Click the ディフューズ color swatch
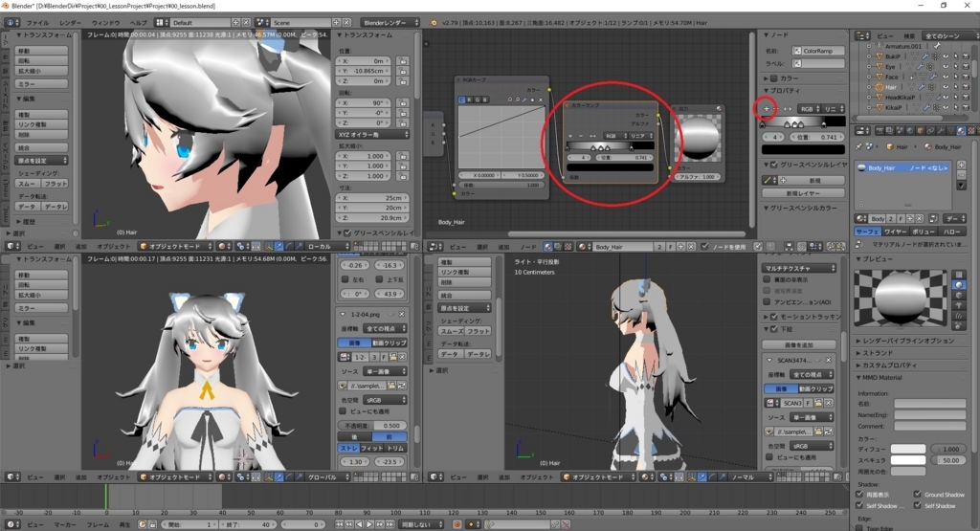This screenshot has height=531, width=980. point(908,449)
